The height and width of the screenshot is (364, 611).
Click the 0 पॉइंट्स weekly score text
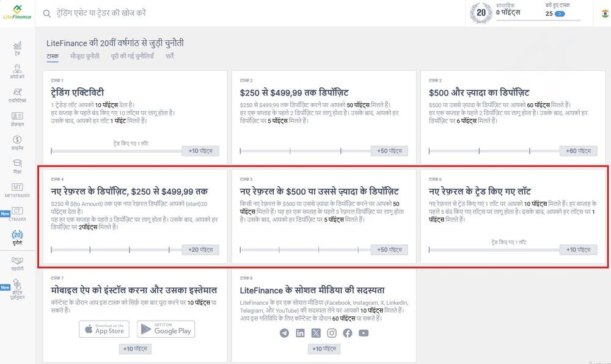[508, 12]
